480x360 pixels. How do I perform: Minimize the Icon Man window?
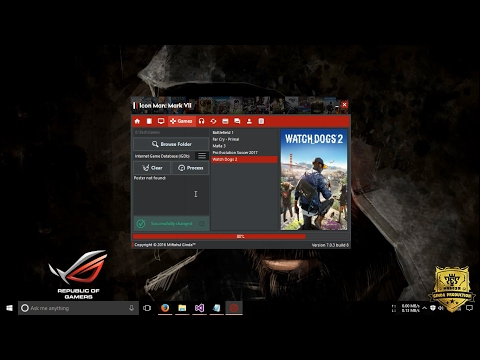coord(337,105)
